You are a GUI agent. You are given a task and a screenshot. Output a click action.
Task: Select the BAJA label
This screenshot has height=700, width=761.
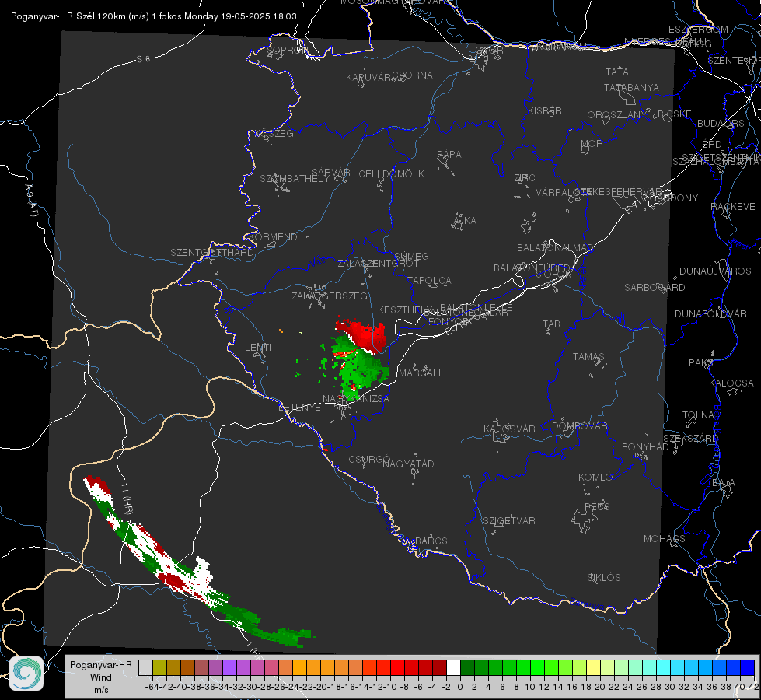pos(724,483)
